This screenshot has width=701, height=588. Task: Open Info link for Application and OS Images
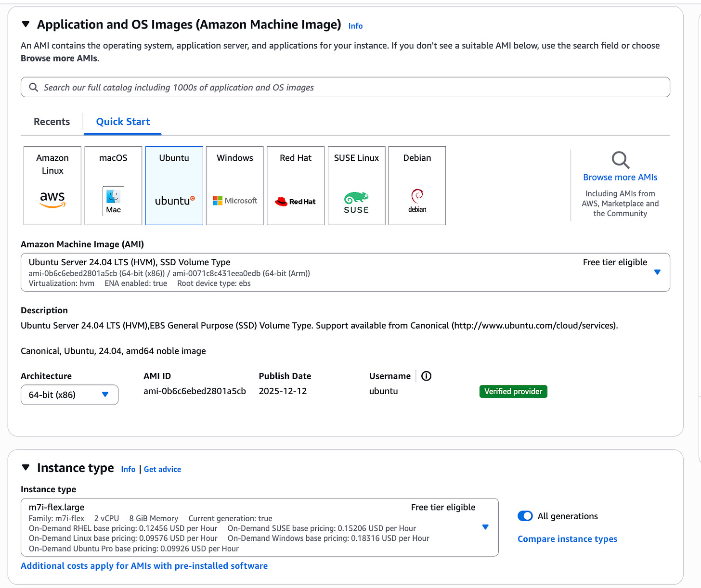[355, 26]
